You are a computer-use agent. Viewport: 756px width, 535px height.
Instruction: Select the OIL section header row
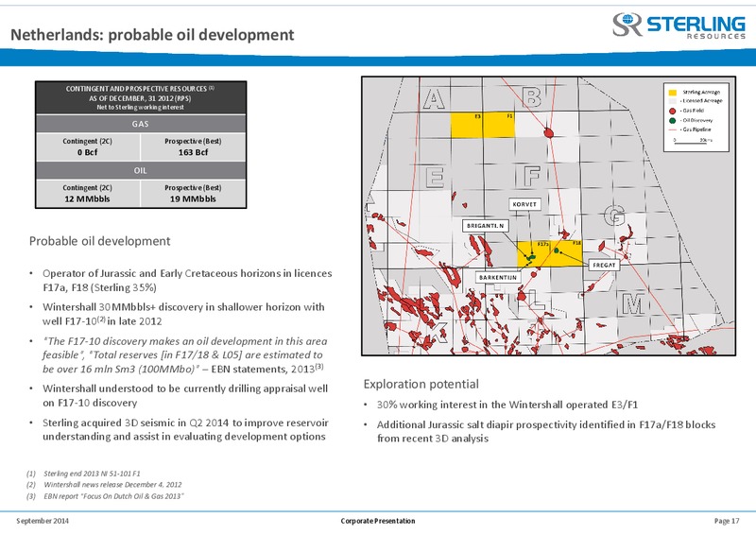[140, 171]
